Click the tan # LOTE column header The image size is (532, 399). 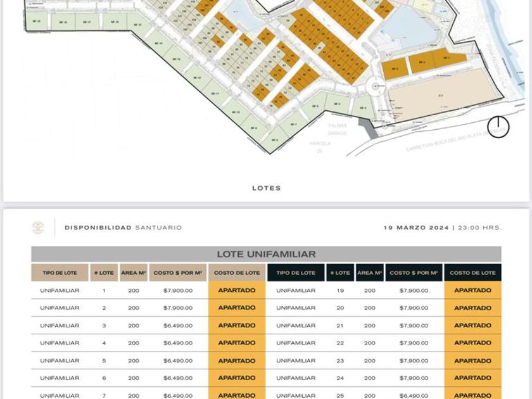(x=104, y=273)
